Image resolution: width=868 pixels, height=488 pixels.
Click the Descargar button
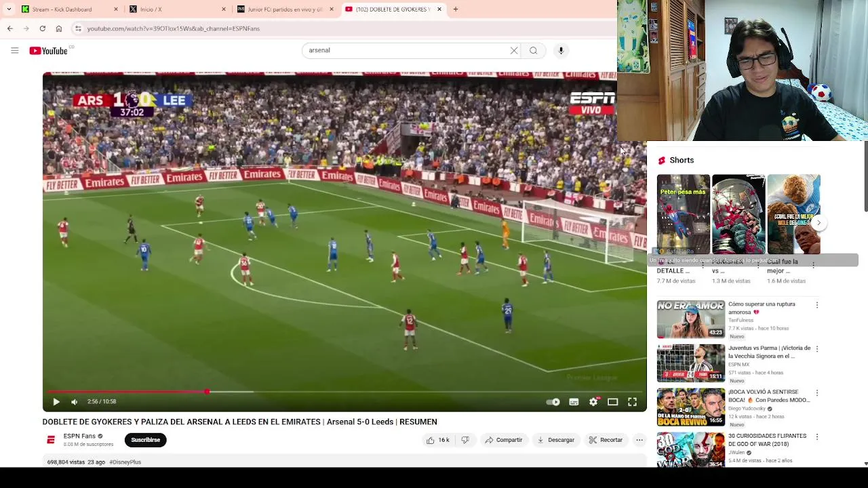[x=556, y=440]
